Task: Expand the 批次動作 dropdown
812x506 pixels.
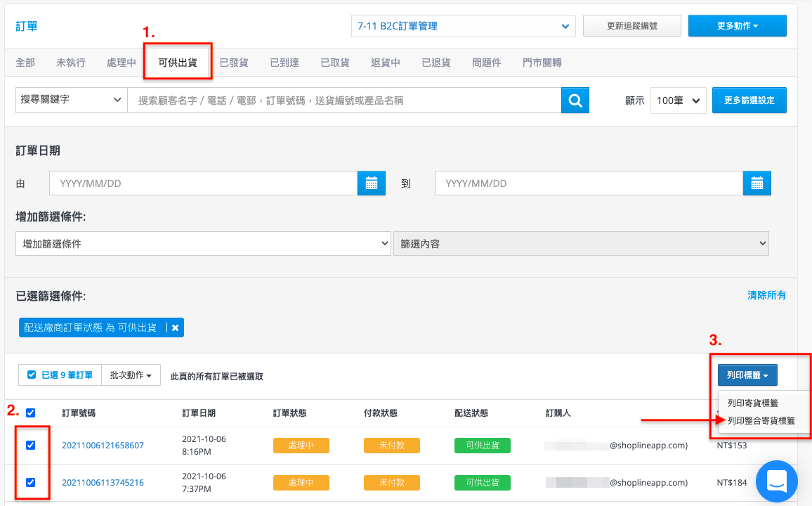Action: [x=131, y=375]
